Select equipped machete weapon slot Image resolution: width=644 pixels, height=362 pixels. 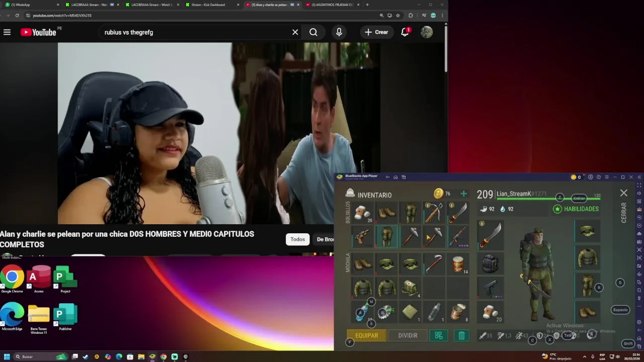(x=490, y=235)
